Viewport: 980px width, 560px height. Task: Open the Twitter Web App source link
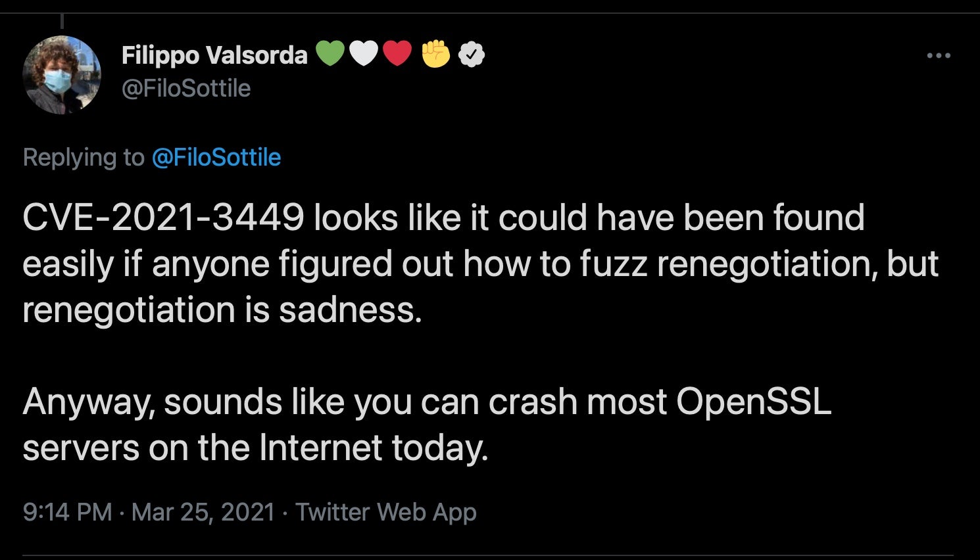click(385, 511)
